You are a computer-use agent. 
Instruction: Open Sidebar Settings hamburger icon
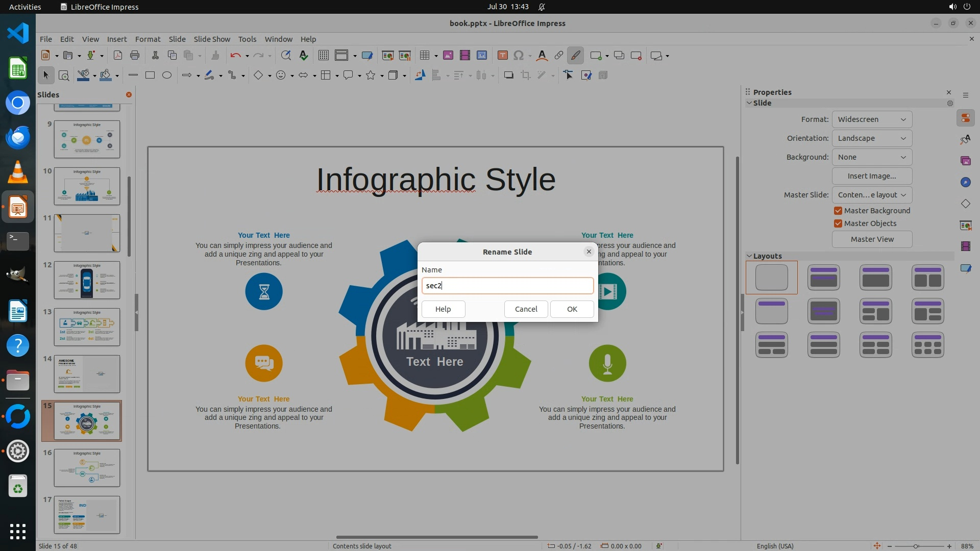[x=965, y=95]
